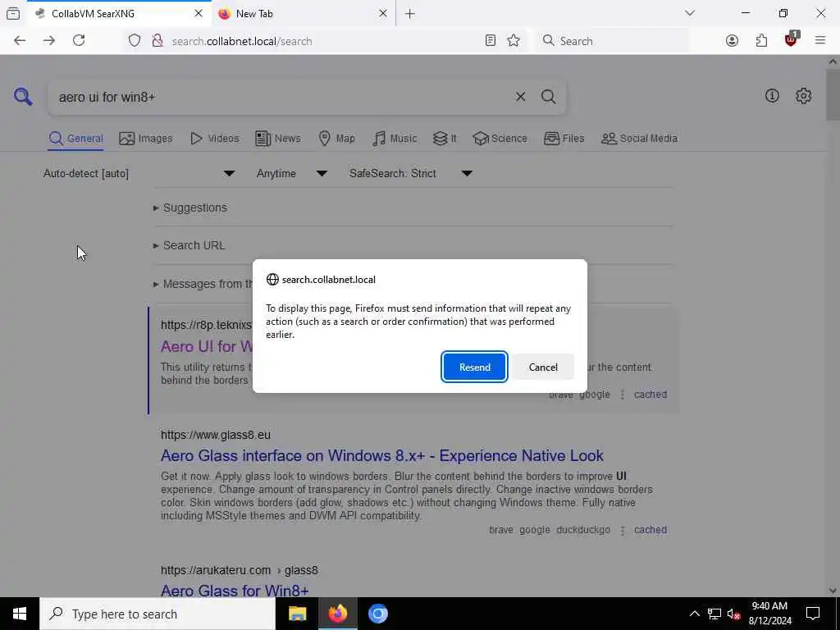
Task: Select the Music search category
Action: coord(395,139)
